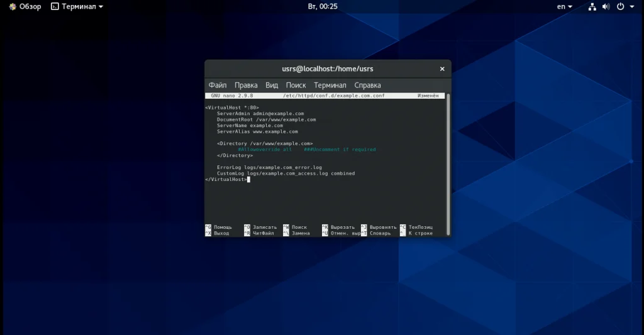Expand the Терминал application menu arrow
The image size is (644, 335).
click(x=101, y=7)
